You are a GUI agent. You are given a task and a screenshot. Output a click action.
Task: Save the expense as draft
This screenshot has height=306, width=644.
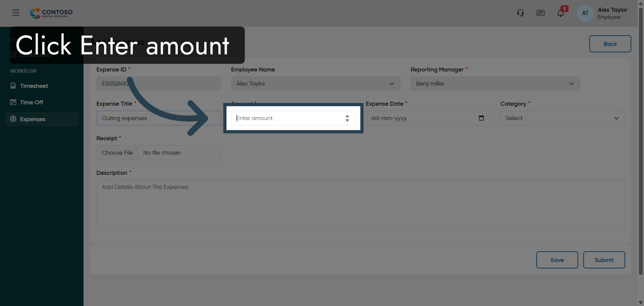(x=557, y=260)
